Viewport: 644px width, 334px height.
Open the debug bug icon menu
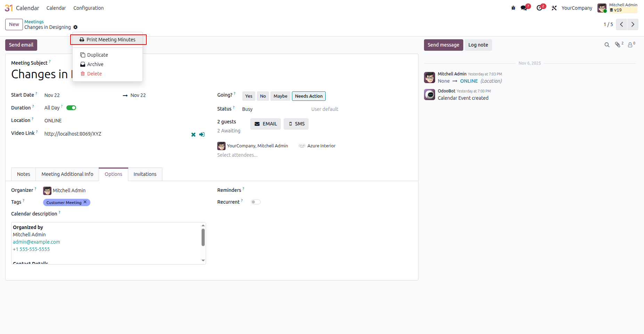pos(513,8)
